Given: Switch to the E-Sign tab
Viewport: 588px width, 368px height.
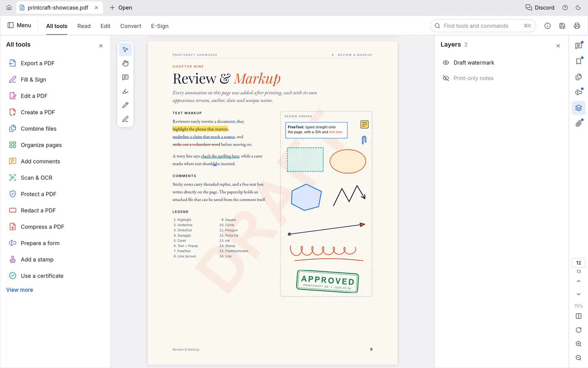Looking at the screenshot, I should coord(160,26).
